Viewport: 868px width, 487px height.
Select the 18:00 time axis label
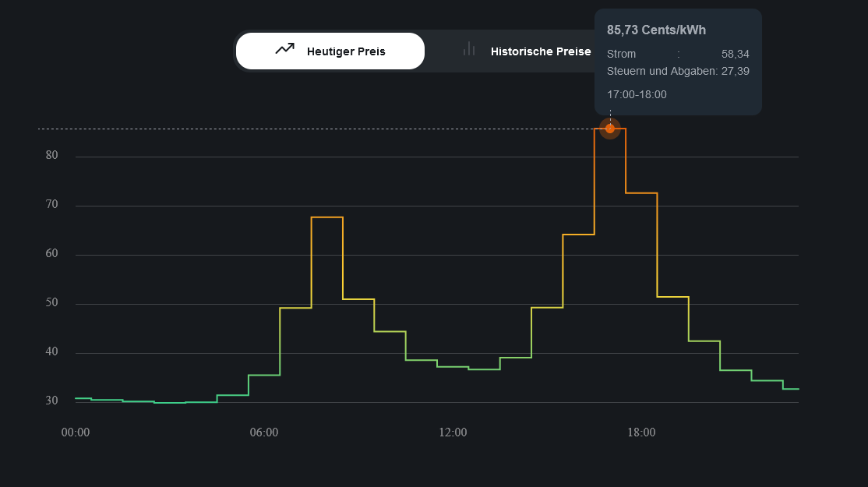click(641, 432)
